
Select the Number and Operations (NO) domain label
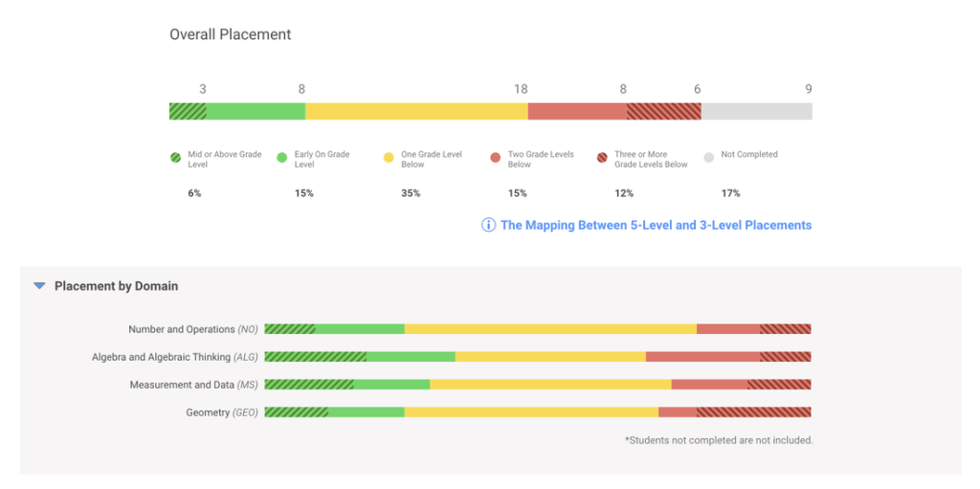coord(193,329)
